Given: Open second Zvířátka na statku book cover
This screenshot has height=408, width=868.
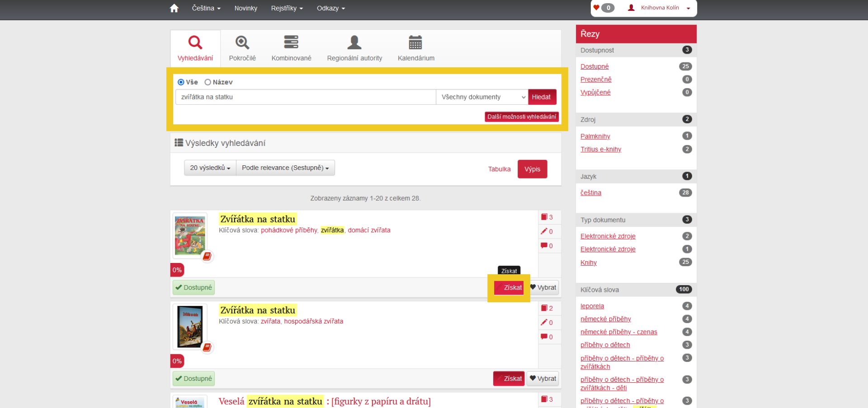Looking at the screenshot, I should click(x=190, y=326).
